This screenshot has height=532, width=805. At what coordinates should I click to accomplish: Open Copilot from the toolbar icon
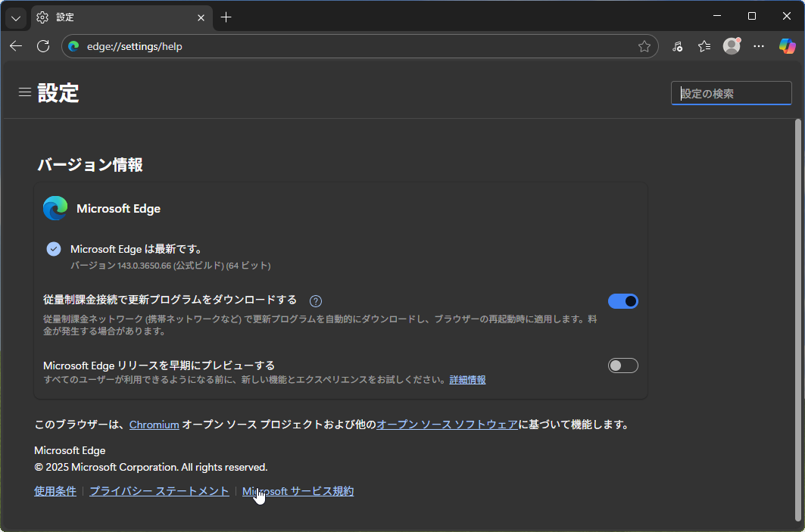coord(788,46)
